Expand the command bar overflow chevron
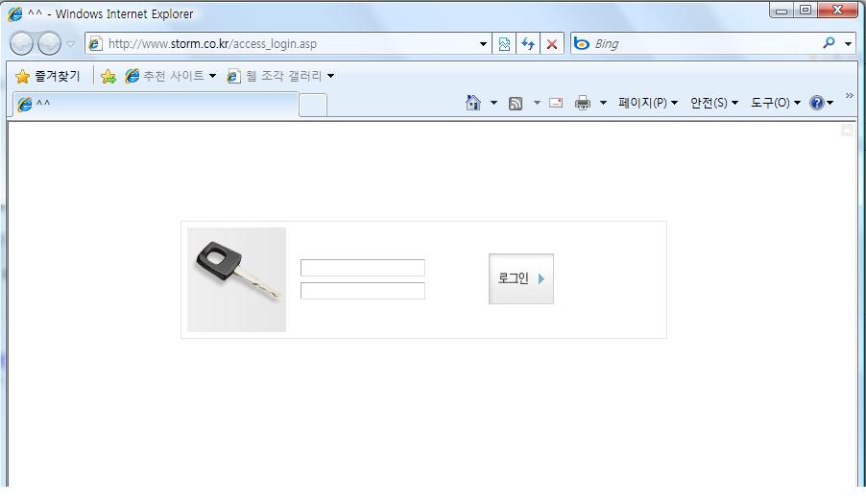The height and width of the screenshot is (504, 866). coord(849,95)
